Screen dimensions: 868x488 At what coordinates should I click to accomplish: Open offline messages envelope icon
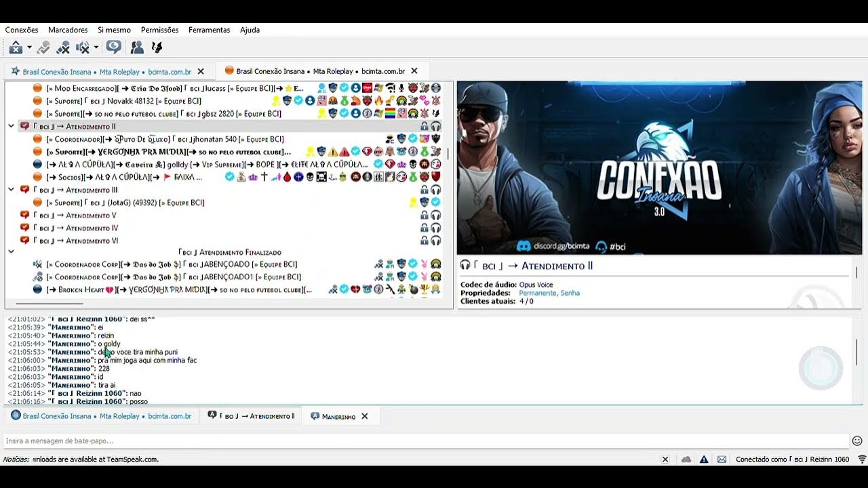pyautogui.click(x=722, y=459)
